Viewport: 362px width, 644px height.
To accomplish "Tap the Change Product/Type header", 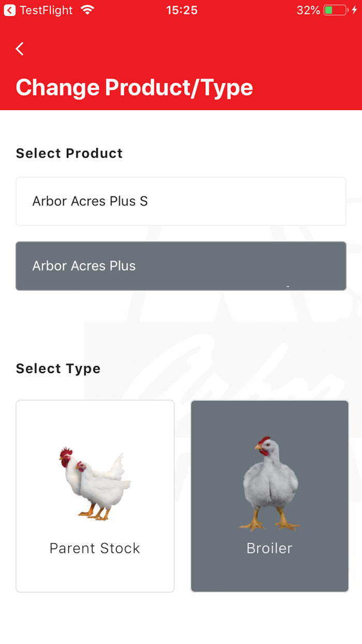I will [x=134, y=87].
